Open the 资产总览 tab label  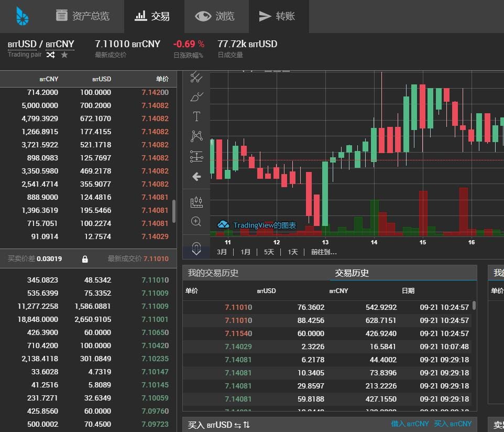[91, 16]
